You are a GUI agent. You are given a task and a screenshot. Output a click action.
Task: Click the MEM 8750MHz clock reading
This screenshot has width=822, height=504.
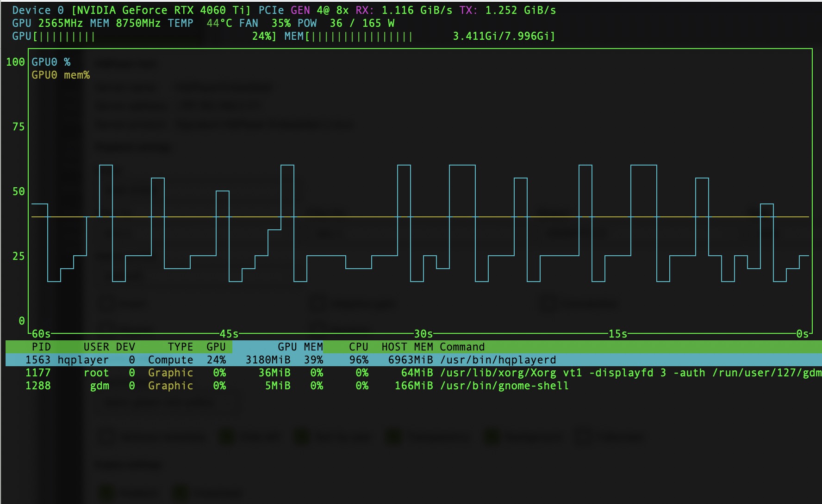125,23
